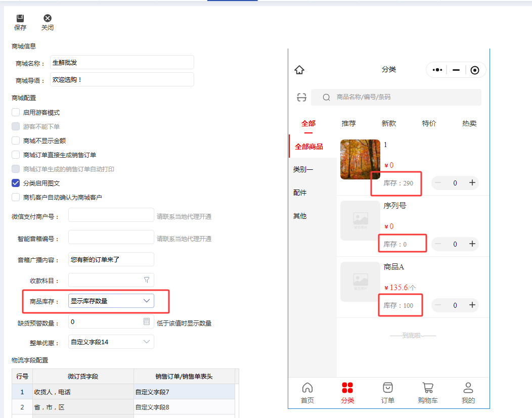Select the 类别一 category in sidebar

coord(303,169)
